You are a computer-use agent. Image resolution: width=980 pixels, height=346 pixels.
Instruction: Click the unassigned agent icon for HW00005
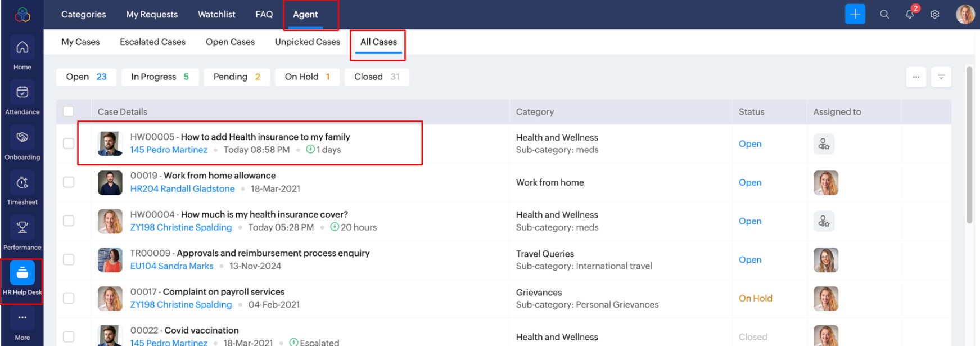pyautogui.click(x=824, y=144)
